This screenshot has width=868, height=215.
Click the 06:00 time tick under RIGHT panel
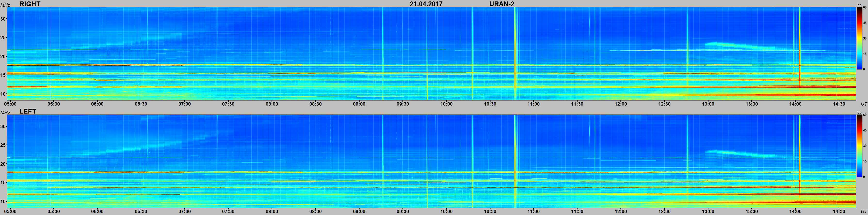click(x=97, y=104)
